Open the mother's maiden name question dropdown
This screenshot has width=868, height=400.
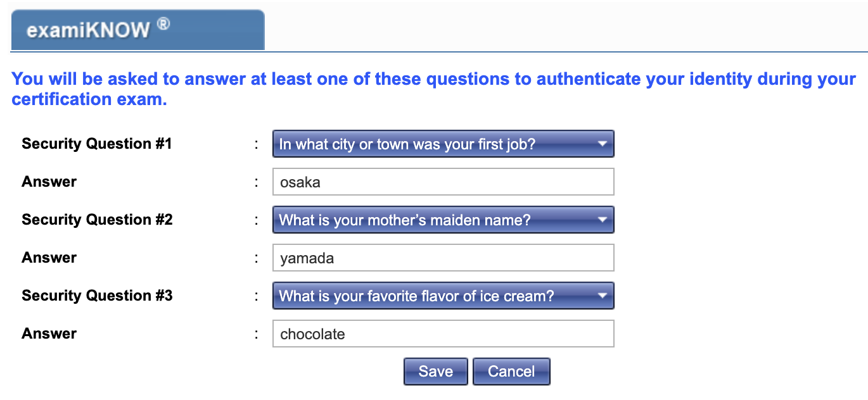[442, 220]
